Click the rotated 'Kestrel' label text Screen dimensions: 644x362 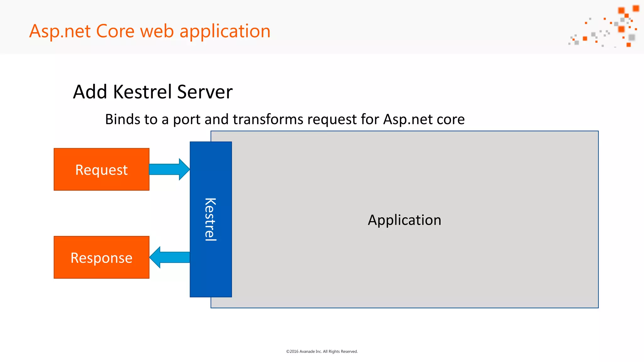pos(210,219)
